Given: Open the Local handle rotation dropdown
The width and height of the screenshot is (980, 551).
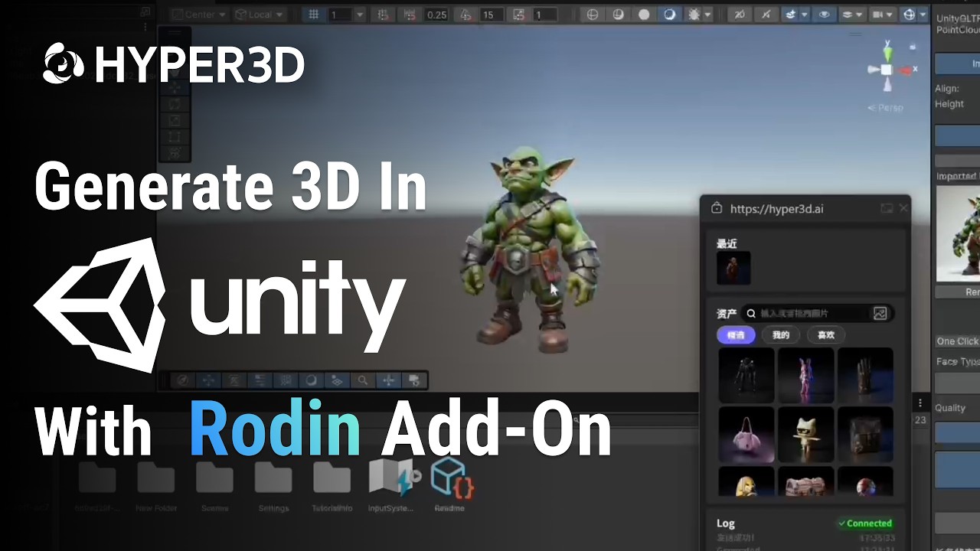Looking at the screenshot, I should (260, 14).
